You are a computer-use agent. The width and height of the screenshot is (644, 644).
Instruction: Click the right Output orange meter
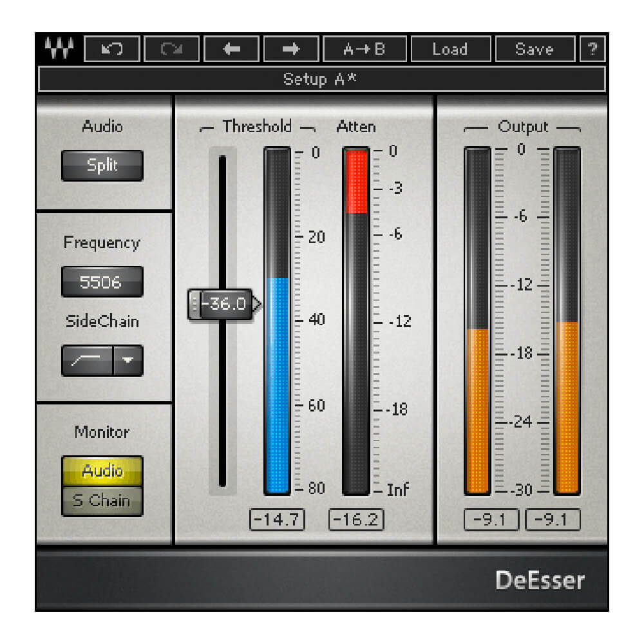pyautogui.click(x=567, y=321)
